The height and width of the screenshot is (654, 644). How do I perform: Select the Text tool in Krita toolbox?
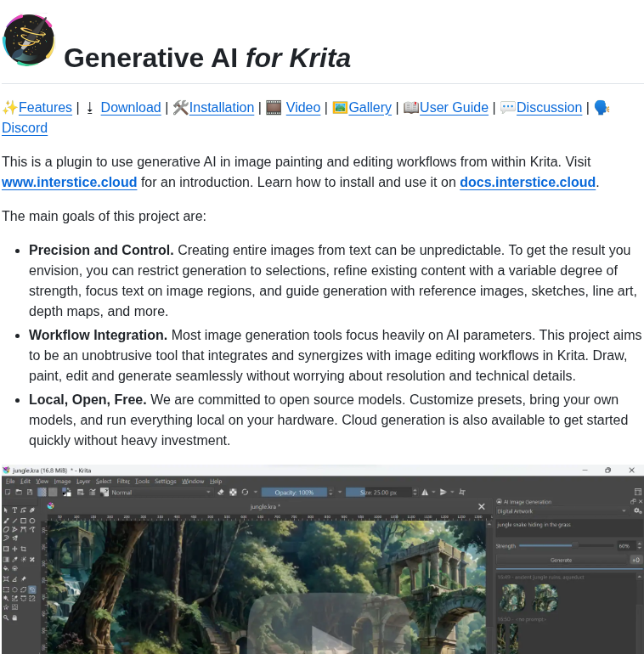pyautogui.click(x=14, y=510)
